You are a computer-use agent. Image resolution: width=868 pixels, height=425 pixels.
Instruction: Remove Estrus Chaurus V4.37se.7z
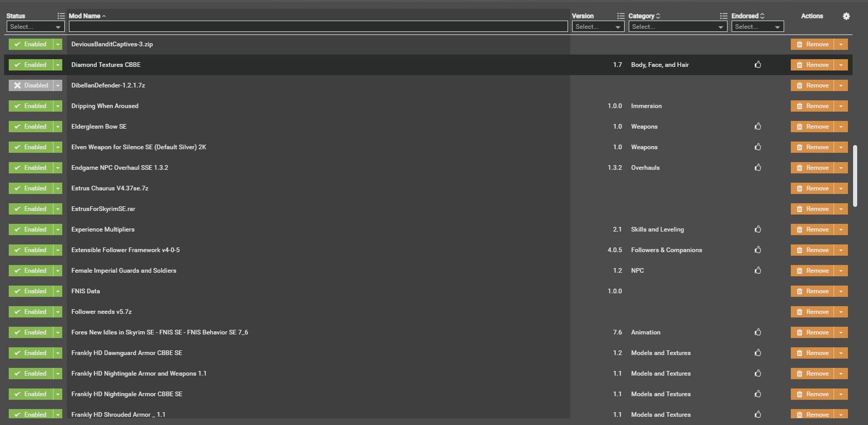click(812, 188)
